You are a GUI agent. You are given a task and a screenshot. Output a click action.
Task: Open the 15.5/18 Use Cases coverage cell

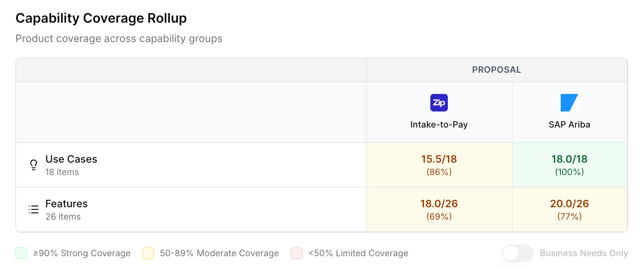click(439, 165)
